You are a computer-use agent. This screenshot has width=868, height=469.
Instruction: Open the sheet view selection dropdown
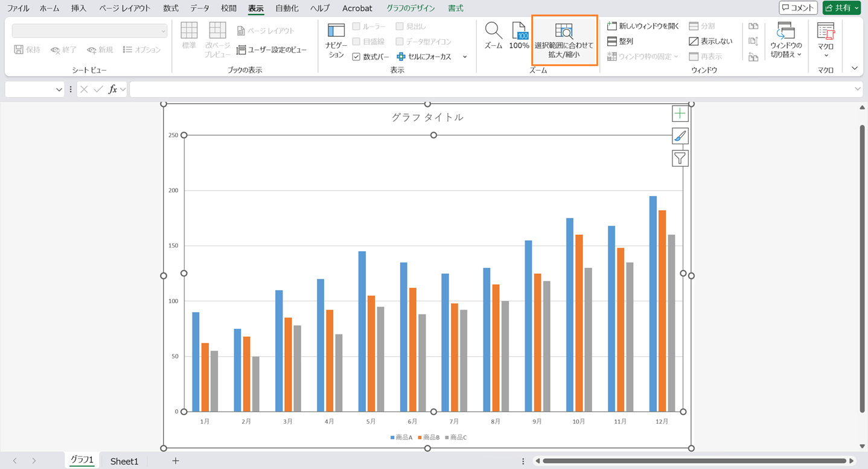pyautogui.click(x=89, y=31)
